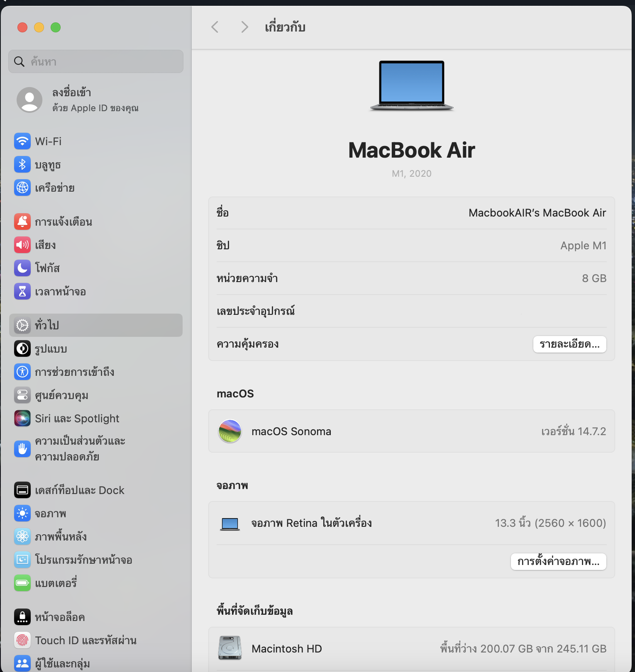Screen dimensions: 635x672
Task: Click the memory (หน่วยความจำ) row label
Action: click(247, 278)
